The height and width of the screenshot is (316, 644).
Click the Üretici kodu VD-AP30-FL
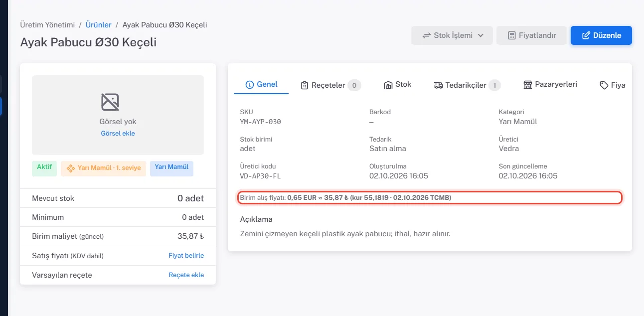pos(261,176)
